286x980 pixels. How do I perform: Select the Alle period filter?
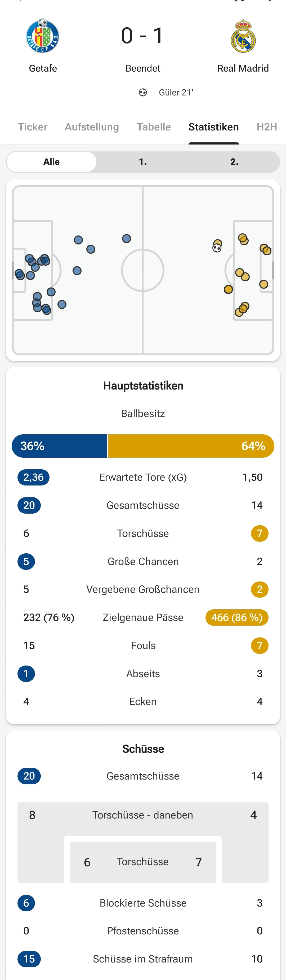[52, 162]
